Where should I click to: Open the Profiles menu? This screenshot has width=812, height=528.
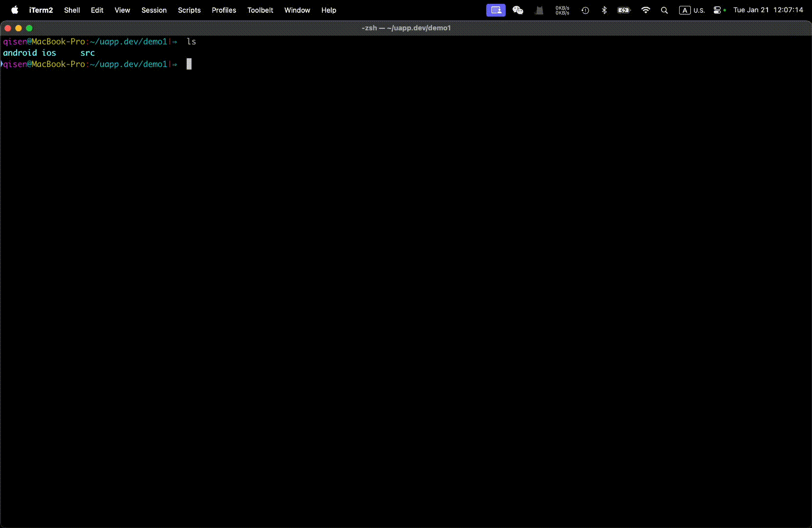[224, 10]
